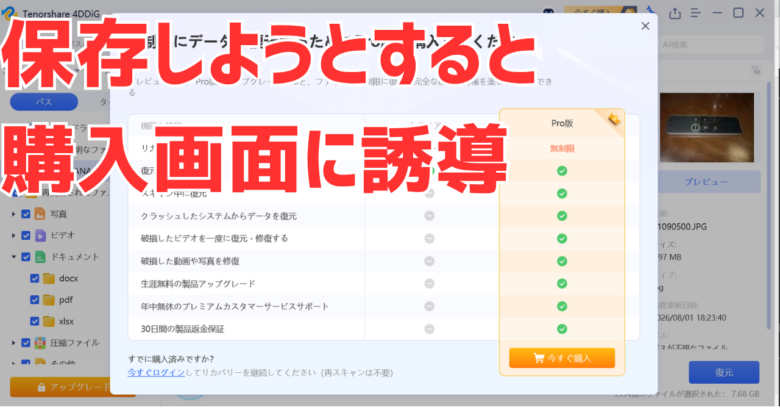The width and height of the screenshot is (780, 410).
Task: Click Pro checkmark for 年中無休 support row
Action: click(562, 307)
